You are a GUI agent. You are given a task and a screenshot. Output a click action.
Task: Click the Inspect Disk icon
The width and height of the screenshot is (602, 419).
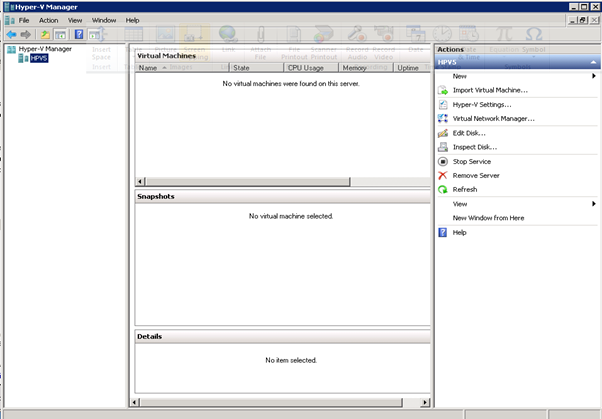pyautogui.click(x=443, y=147)
